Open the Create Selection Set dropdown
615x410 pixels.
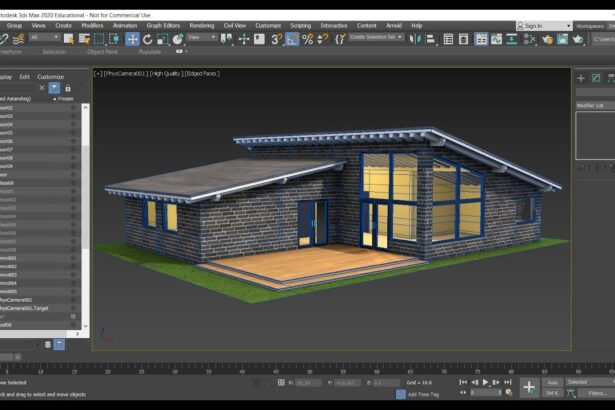click(377, 37)
